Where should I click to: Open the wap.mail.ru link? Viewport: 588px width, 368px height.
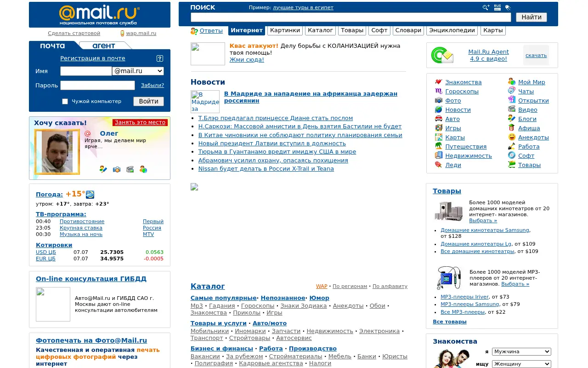[x=141, y=33]
